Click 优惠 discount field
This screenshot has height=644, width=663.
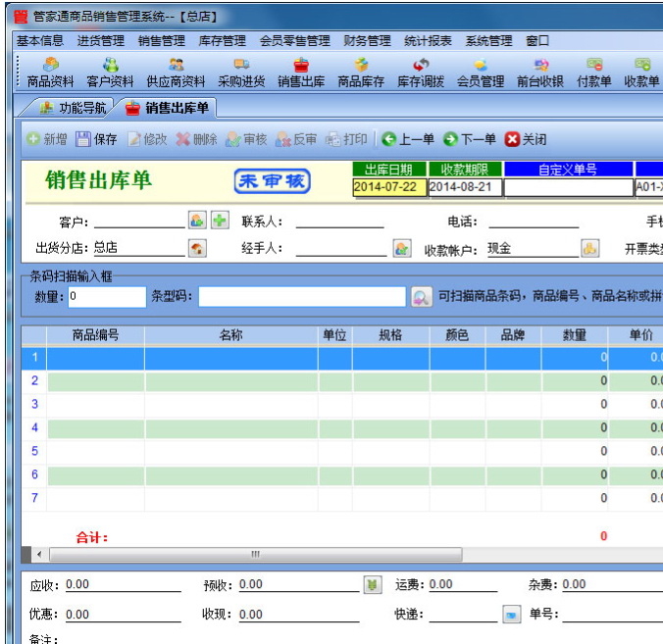123,614
